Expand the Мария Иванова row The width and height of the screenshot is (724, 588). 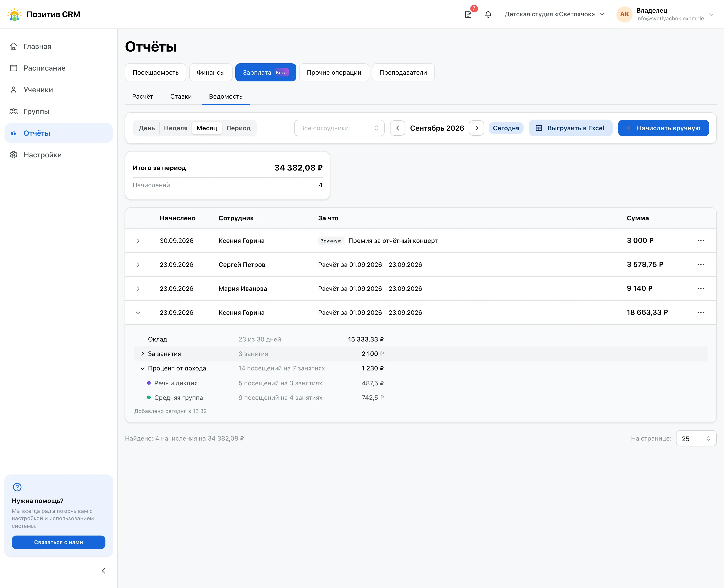[138, 289]
